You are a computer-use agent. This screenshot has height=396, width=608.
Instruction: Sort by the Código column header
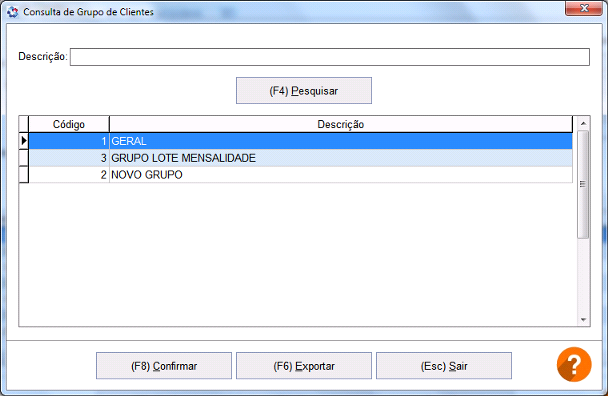69,125
